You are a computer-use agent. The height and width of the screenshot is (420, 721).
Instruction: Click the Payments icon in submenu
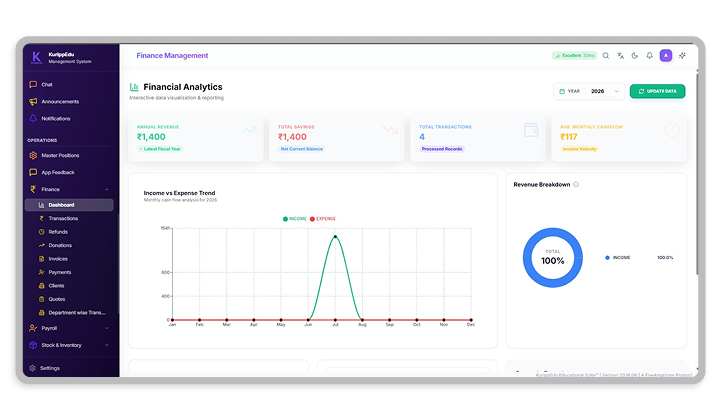41,272
